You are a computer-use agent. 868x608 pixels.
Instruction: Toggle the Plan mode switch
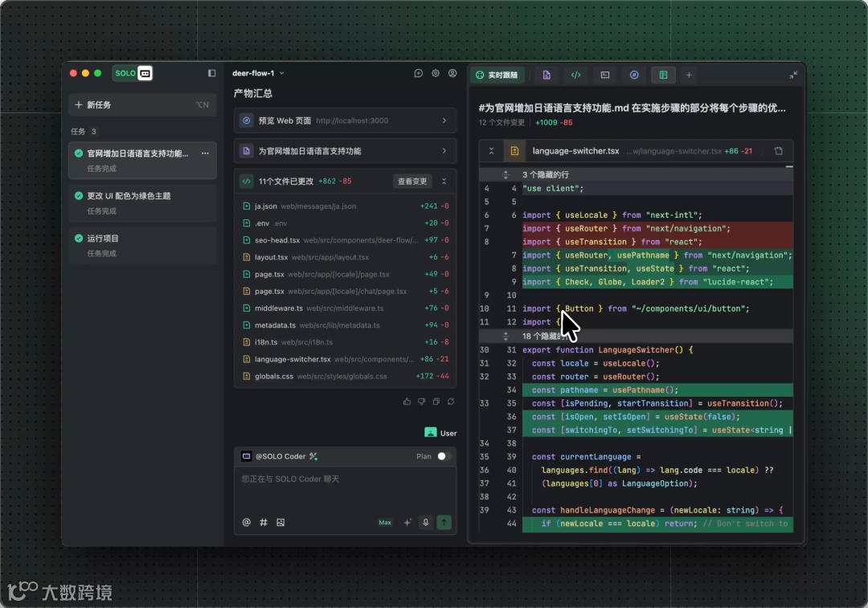pos(443,456)
